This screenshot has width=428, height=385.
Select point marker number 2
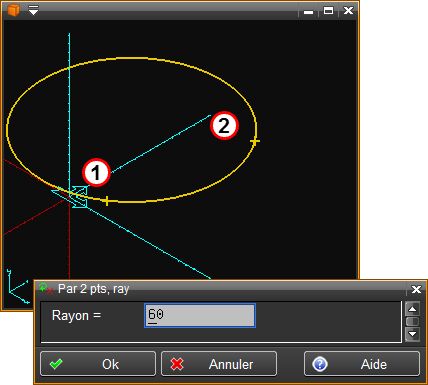coord(224,125)
